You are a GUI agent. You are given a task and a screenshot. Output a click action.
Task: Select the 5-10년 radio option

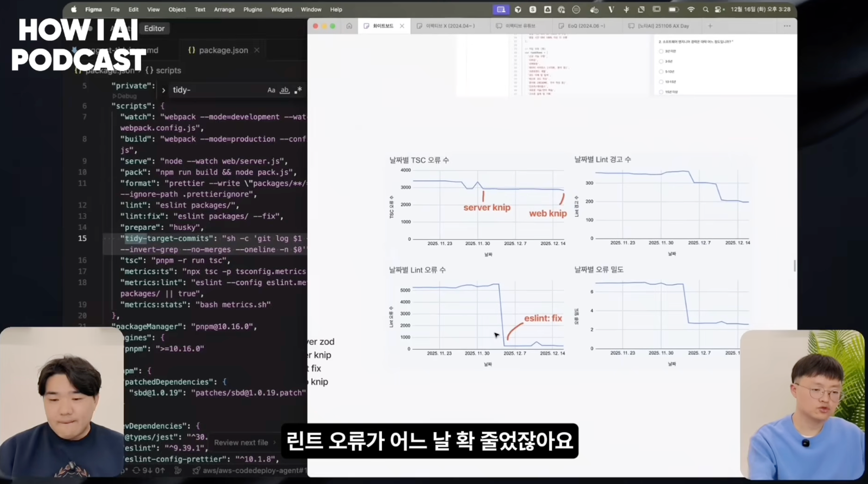coord(661,72)
